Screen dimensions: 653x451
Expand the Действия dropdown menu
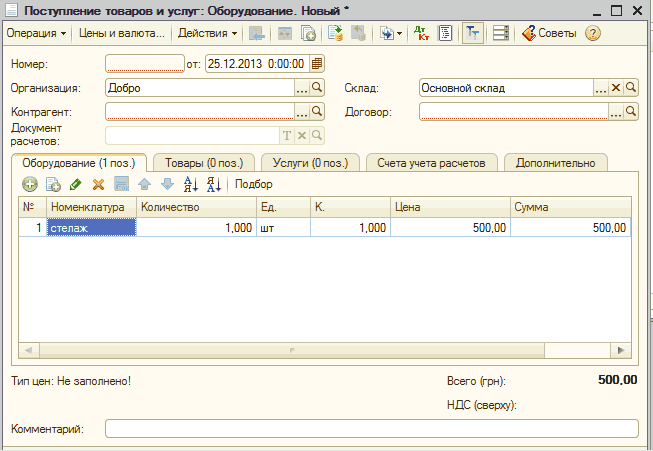[207, 33]
